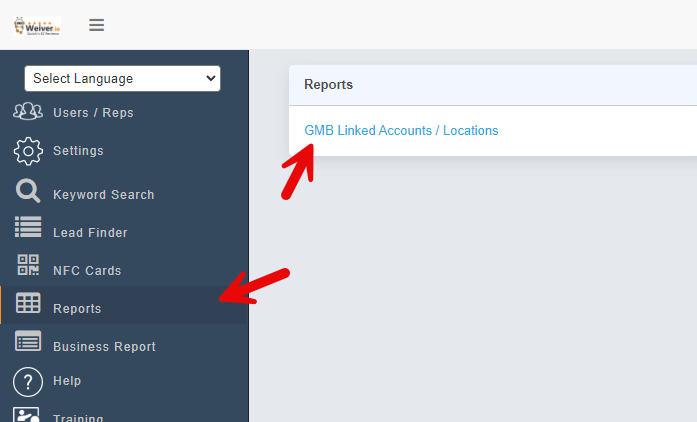Click the magnifying glass icon for Keyword Search
The width and height of the screenshot is (697, 422).
(x=28, y=192)
